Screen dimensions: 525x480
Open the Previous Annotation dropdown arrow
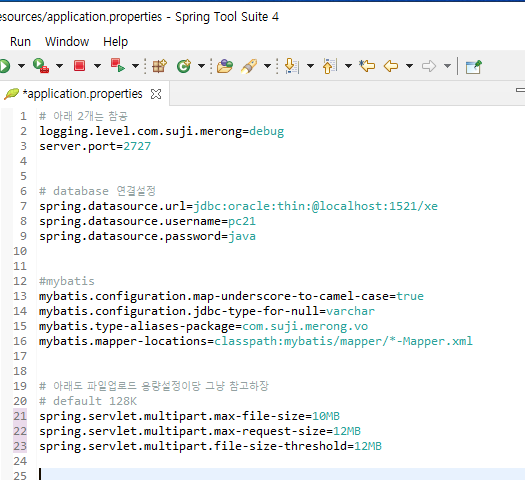tap(348, 66)
